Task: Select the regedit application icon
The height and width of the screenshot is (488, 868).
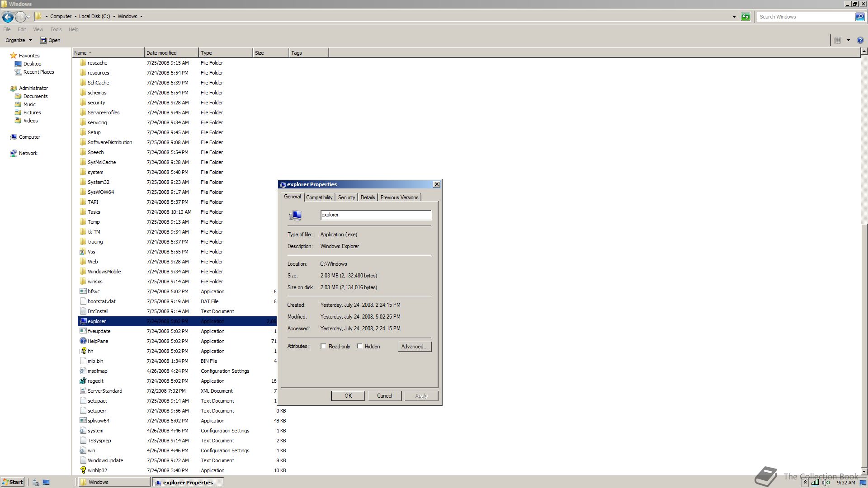Action: click(83, 381)
